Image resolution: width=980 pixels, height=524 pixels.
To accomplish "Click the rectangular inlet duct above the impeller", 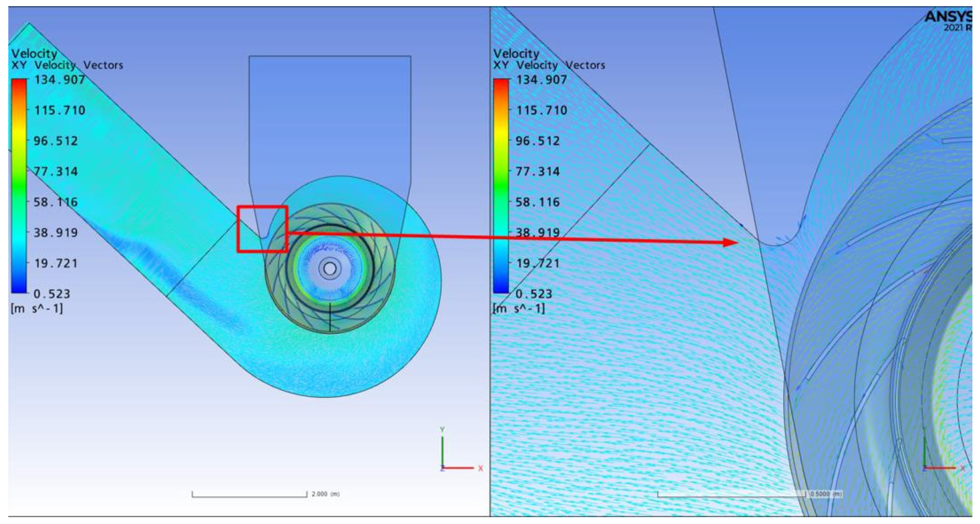I will (330, 114).
